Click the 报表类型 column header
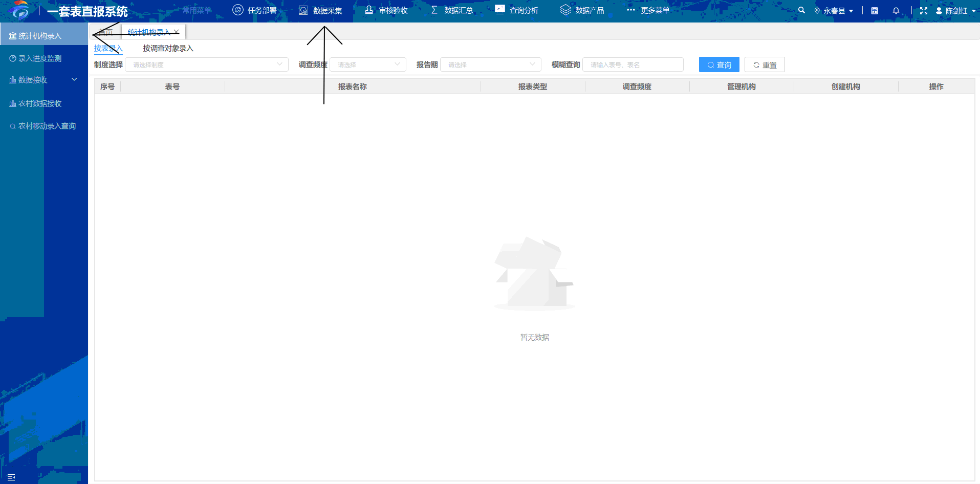The width and height of the screenshot is (980, 484). click(533, 86)
